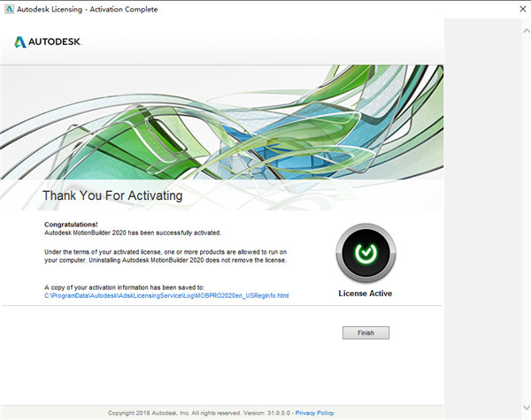Click the 'has been successfully activated' sentence
This screenshot has width=531, height=420.
tap(133, 233)
